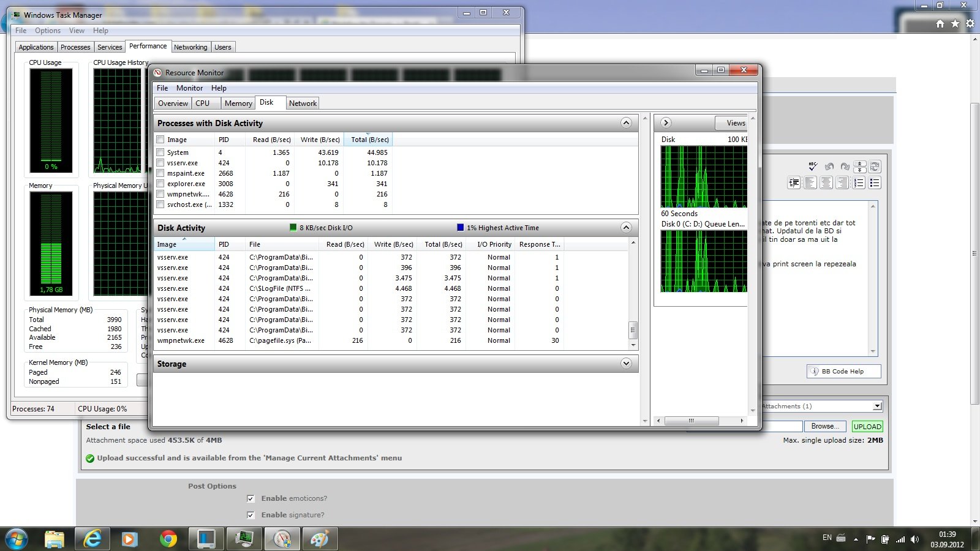
Task: Click the file path attachment input field
Action: pyautogui.click(x=782, y=426)
